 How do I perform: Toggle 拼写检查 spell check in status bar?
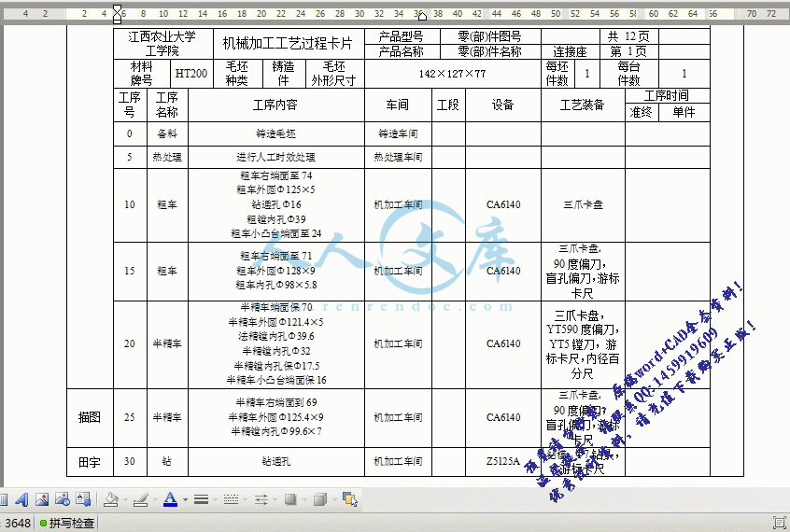(x=66, y=524)
